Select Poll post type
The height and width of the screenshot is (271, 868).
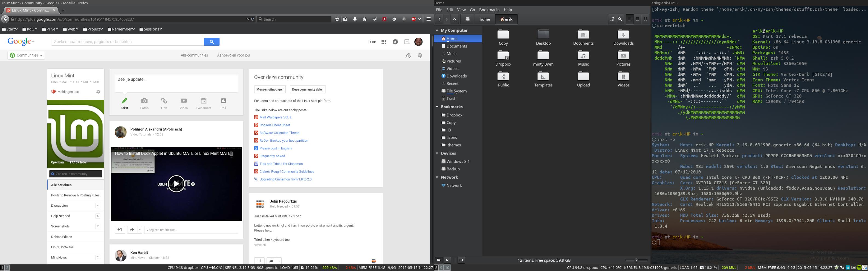click(223, 103)
